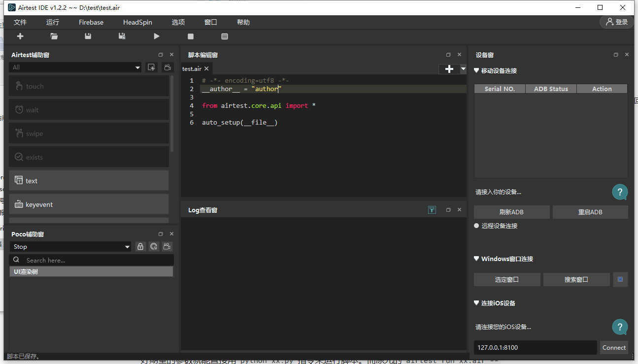Click the record icon in the Airtest panel

point(168,67)
